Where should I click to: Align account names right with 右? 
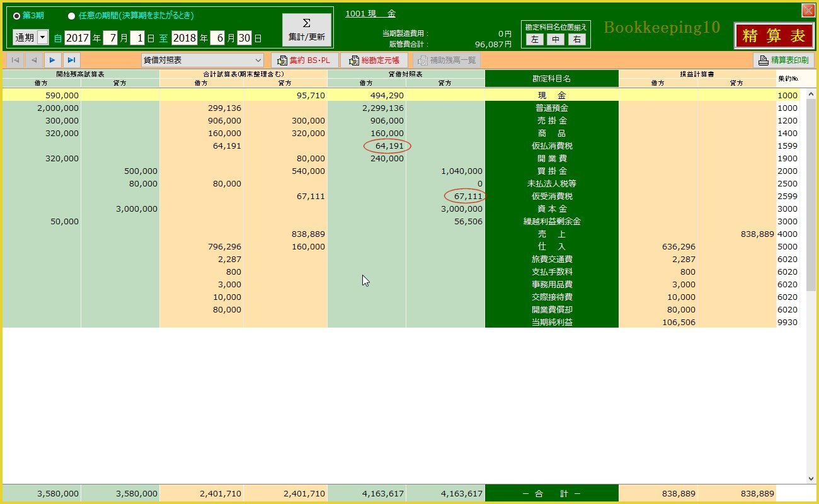pyautogui.click(x=576, y=40)
